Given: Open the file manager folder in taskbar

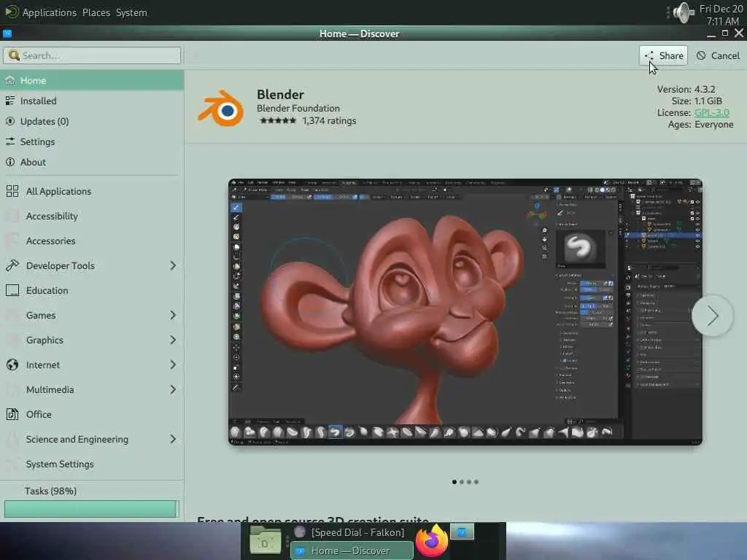Looking at the screenshot, I should pyautogui.click(x=265, y=540).
